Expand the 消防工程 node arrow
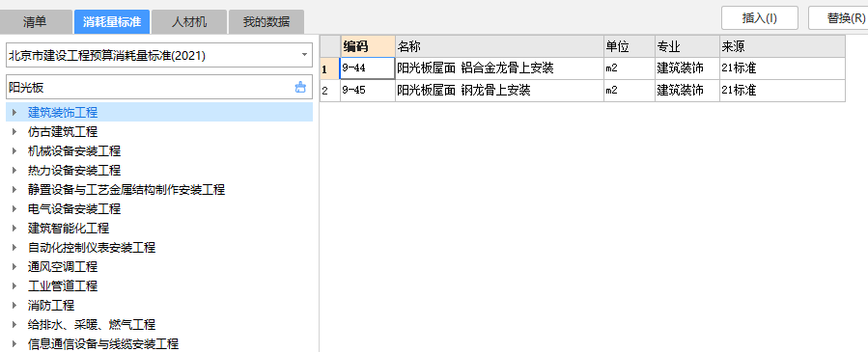 (x=14, y=306)
